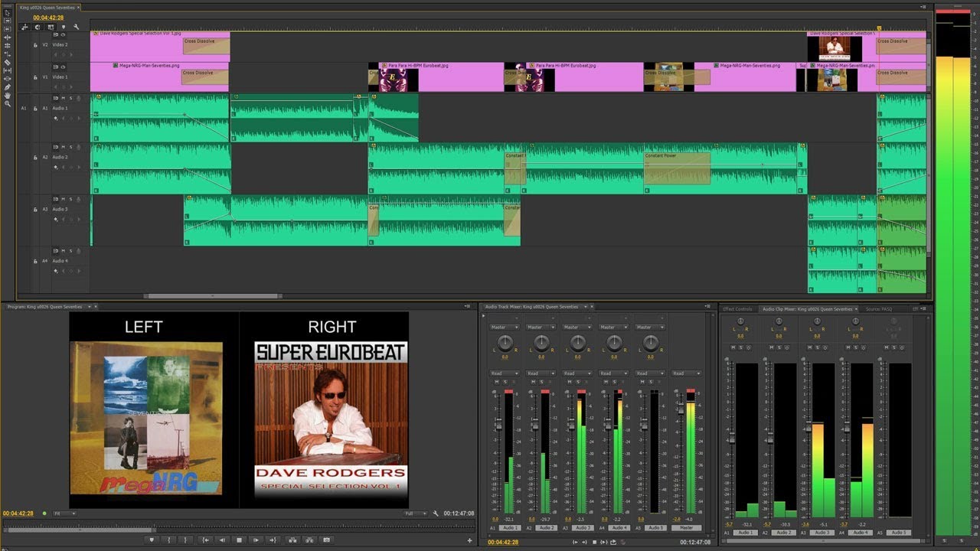Viewport: 980px width, 551px height.
Task: Select the Program Monitor tab
Action: point(45,307)
